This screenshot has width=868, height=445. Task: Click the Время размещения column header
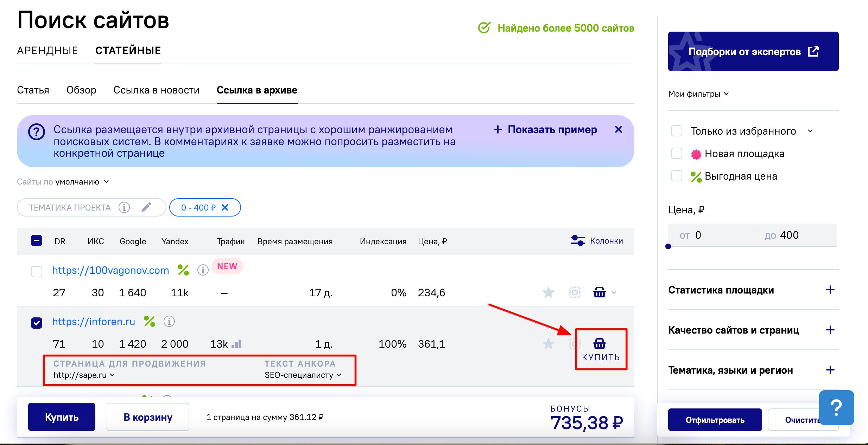click(x=295, y=241)
